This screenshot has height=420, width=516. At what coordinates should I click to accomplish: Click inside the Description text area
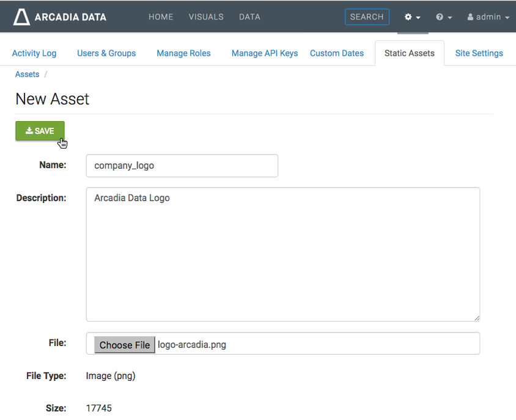282,254
